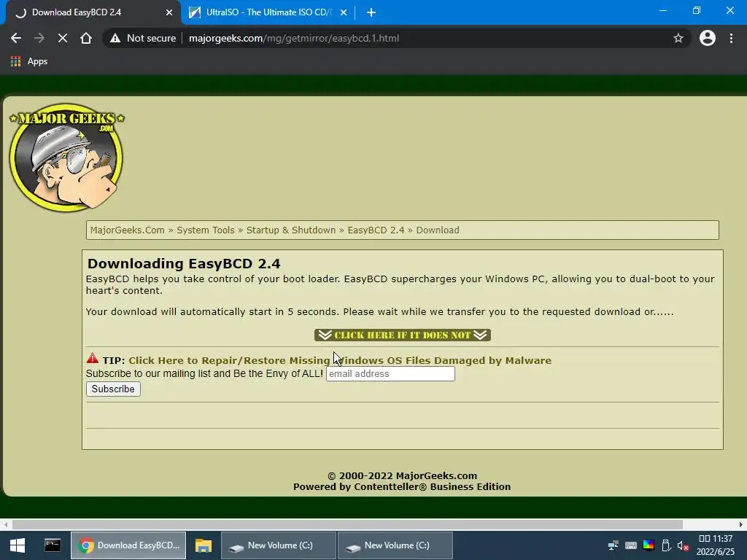
Task: Focus the email address field
Action: [x=390, y=374]
